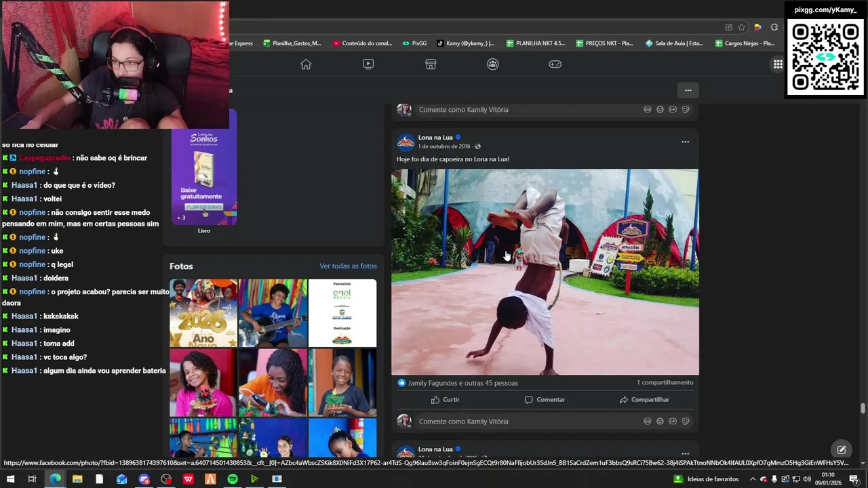Click Curtir on the capoeira post
The height and width of the screenshot is (488, 868).
[445, 400]
